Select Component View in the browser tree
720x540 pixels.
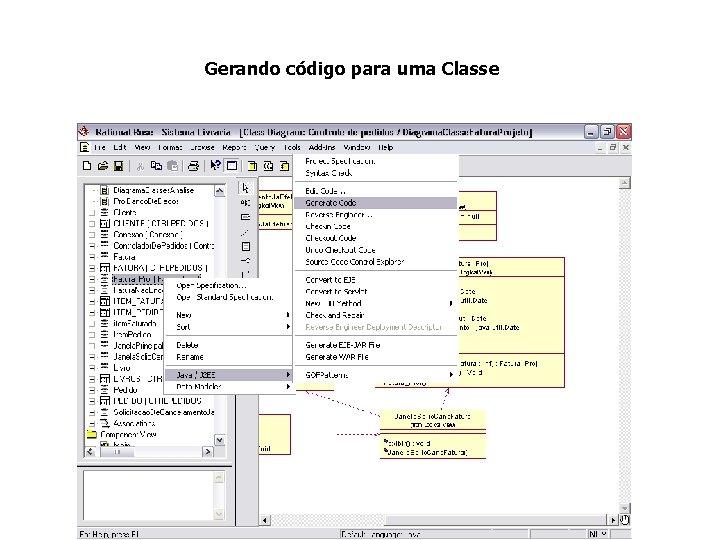[x=128, y=434]
